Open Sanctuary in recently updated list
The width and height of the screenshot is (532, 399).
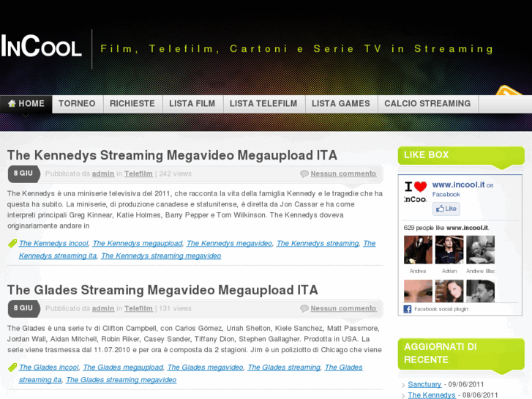pyautogui.click(x=424, y=384)
